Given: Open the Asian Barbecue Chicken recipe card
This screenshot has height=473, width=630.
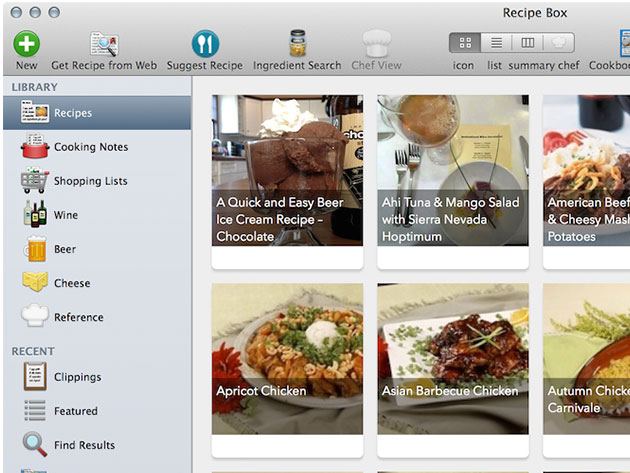Looking at the screenshot, I should [x=453, y=370].
